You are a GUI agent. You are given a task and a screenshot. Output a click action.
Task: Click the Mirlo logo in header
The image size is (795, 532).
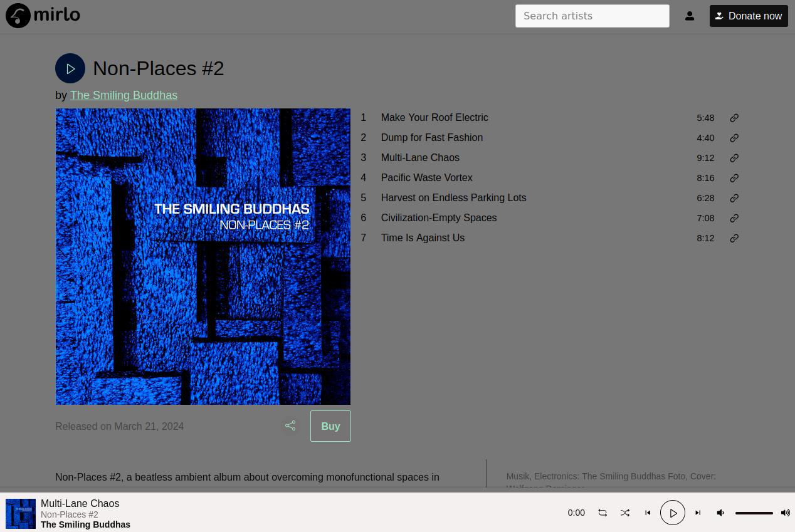43,16
